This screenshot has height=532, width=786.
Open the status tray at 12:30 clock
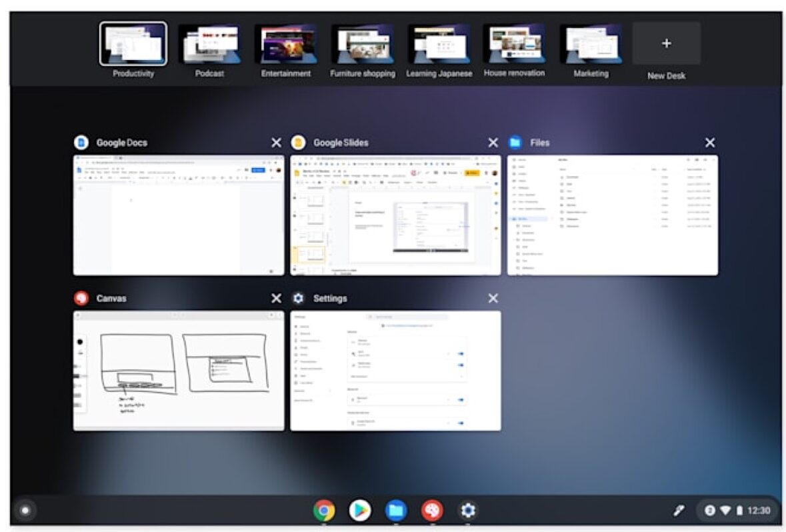tap(759, 511)
